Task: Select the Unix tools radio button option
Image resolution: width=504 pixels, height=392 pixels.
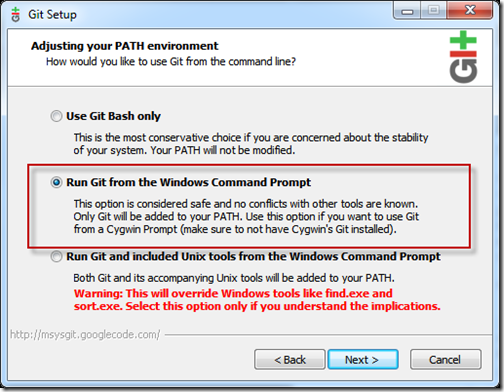Action: 56,257
